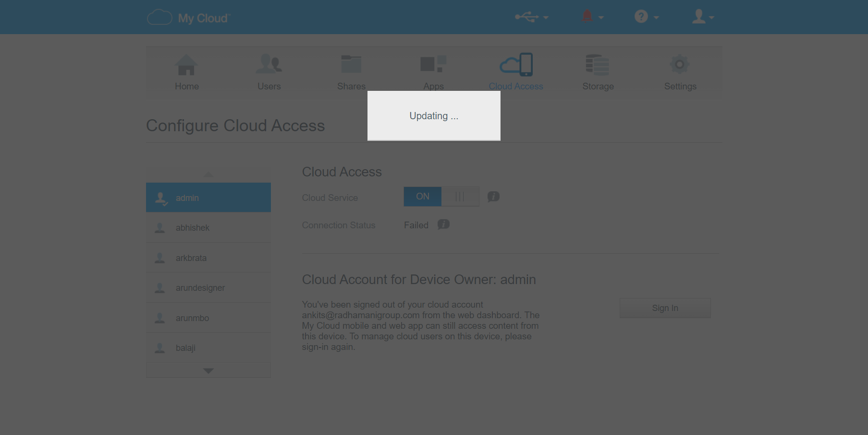Toggle the Cloud Service ON switch
868x435 pixels.
pos(441,197)
